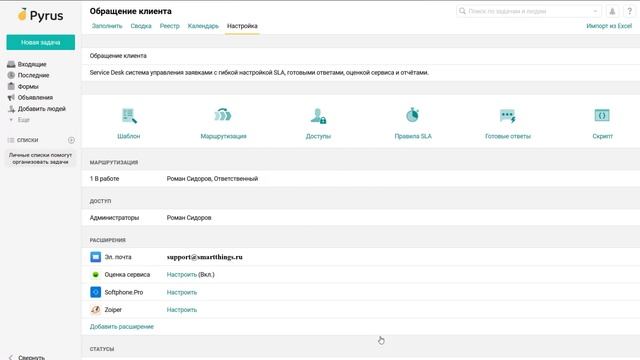This screenshot has width=640, height=360.
Task: Click Настроить link for Оценка сервиса
Action: [x=182, y=275]
